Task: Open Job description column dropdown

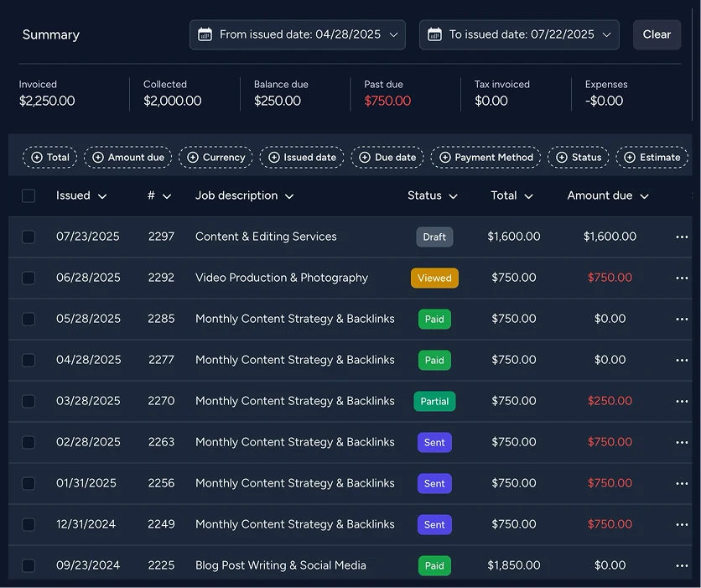Action: (x=245, y=195)
